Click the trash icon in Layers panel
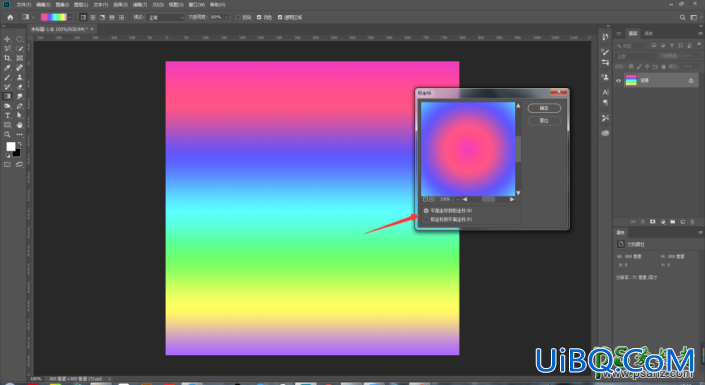The height and width of the screenshot is (385, 705). (x=692, y=222)
